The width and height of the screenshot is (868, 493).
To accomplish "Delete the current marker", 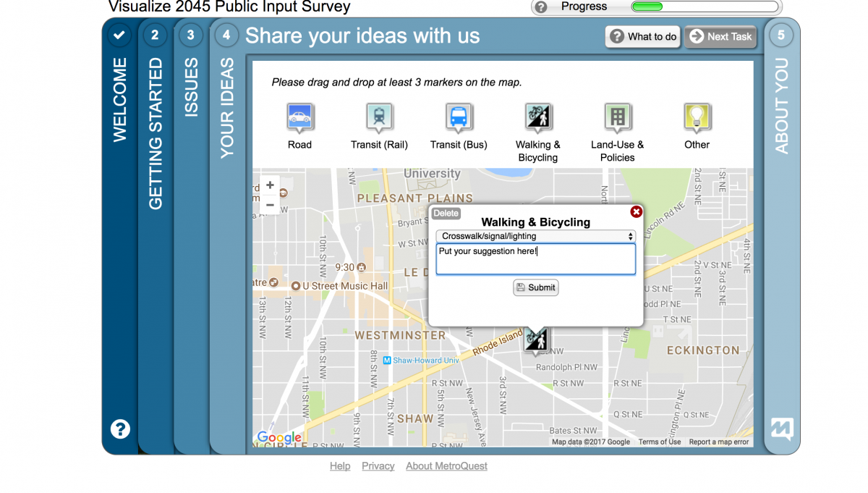I will (x=446, y=213).
